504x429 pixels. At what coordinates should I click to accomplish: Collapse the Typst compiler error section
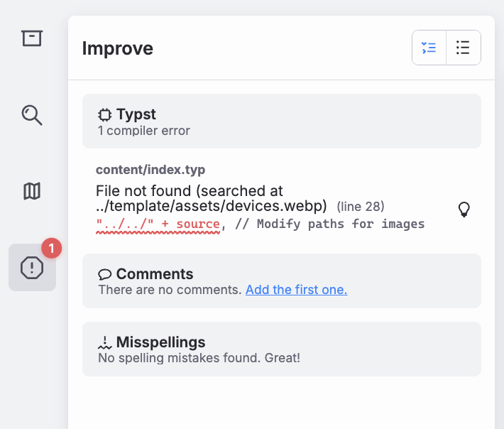[281, 121]
